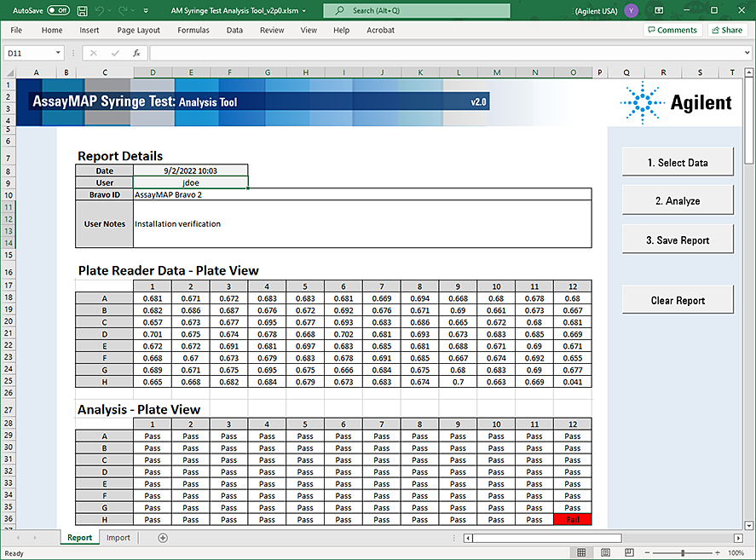Switch to the Import sheet tab
The image size is (756, 560).
[118, 538]
